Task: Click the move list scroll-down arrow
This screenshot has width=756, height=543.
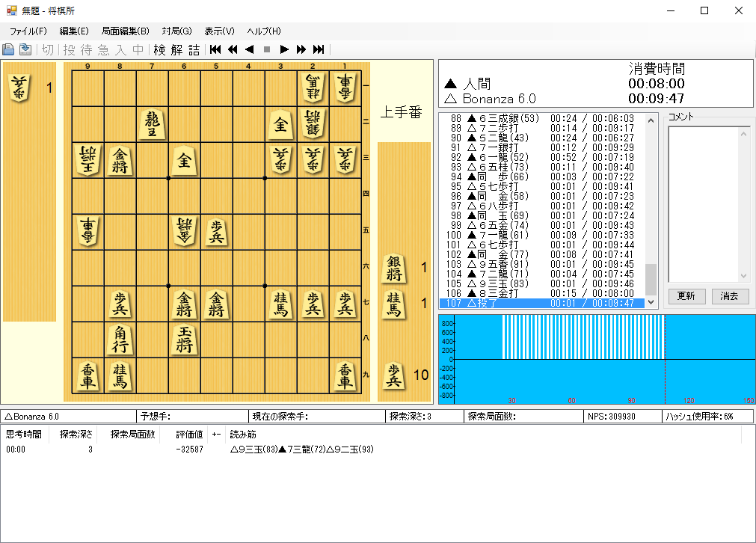Action: [x=651, y=302]
